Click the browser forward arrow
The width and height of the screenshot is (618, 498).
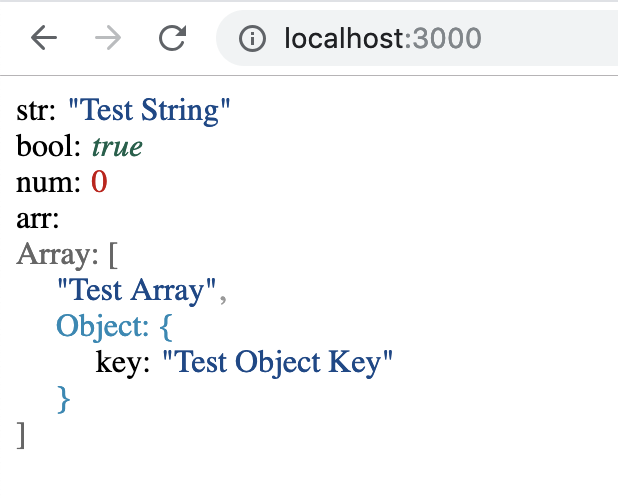point(108,39)
